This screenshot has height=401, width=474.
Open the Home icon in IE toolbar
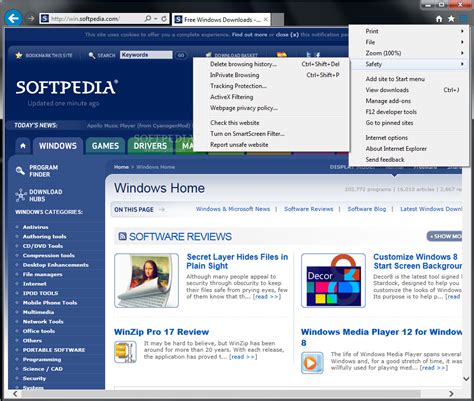(x=439, y=19)
